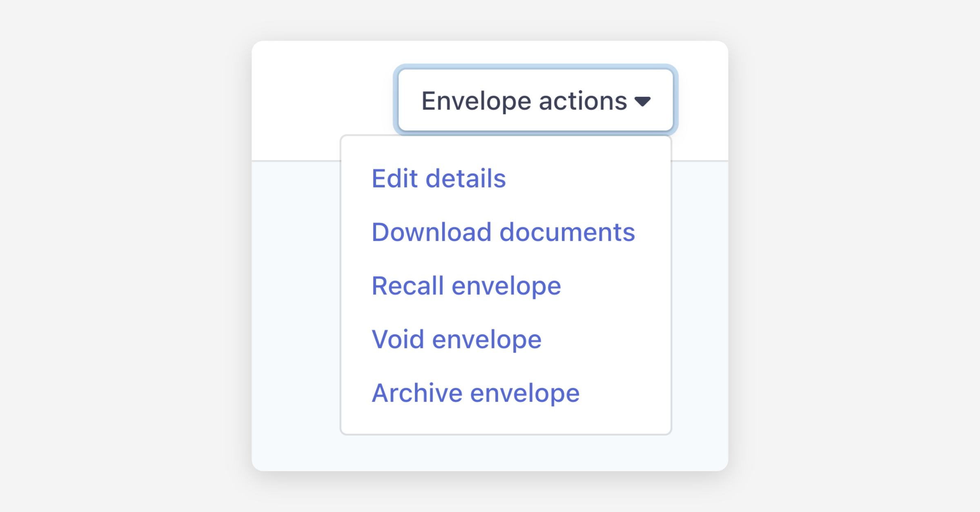Click the downward triangle on the button
The image size is (980, 512).
642,101
